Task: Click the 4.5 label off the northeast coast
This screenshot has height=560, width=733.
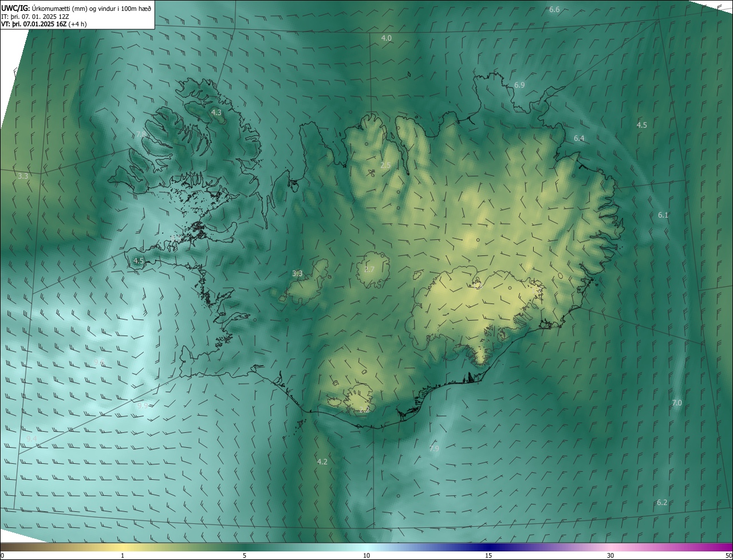Action: click(642, 125)
